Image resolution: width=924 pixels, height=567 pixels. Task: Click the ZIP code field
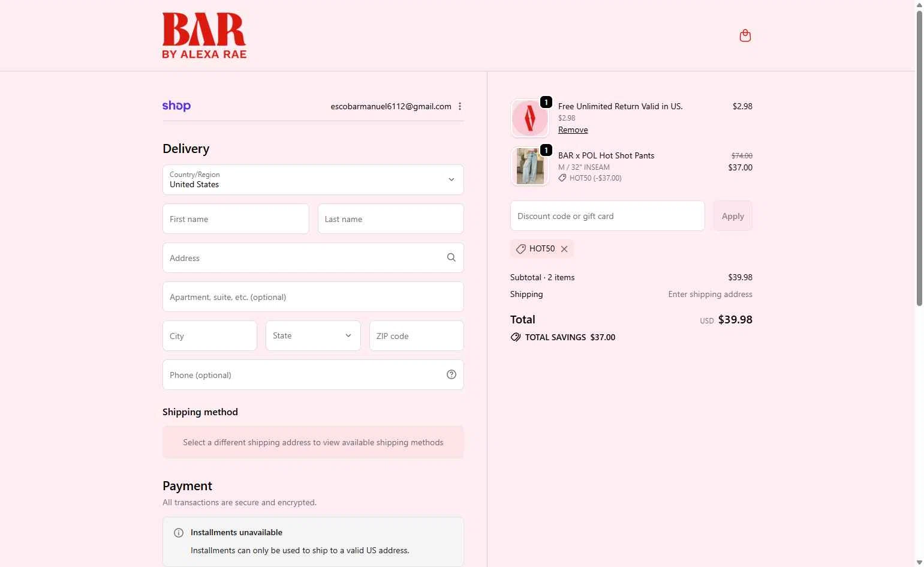click(x=417, y=335)
